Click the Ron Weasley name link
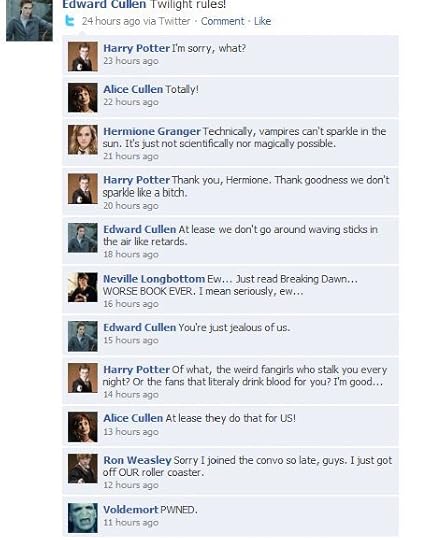The height and width of the screenshot is (540, 432). pyautogui.click(x=137, y=460)
